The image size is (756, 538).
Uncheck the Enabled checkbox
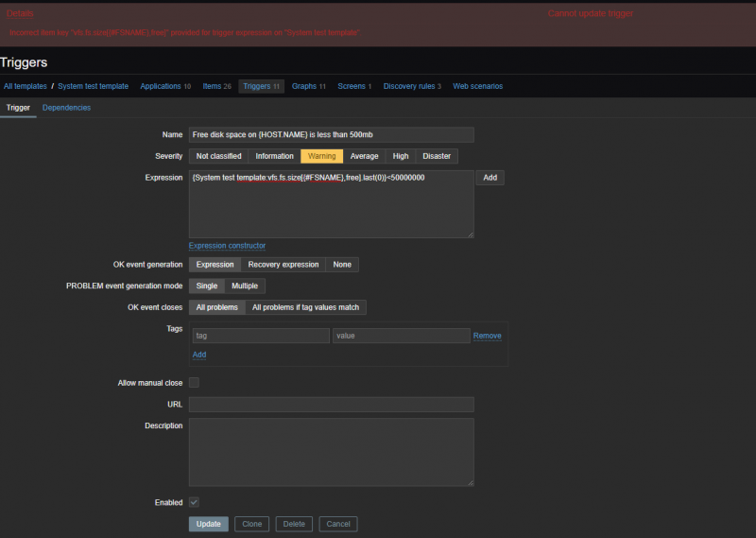(195, 502)
